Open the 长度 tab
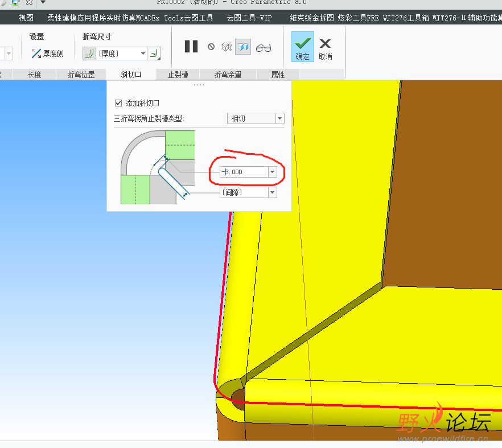This screenshot has height=448, width=502. [34, 75]
